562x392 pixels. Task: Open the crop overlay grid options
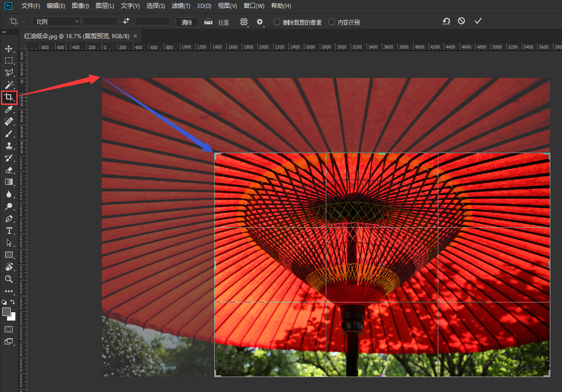pyautogui.click(x=244, y=22)
